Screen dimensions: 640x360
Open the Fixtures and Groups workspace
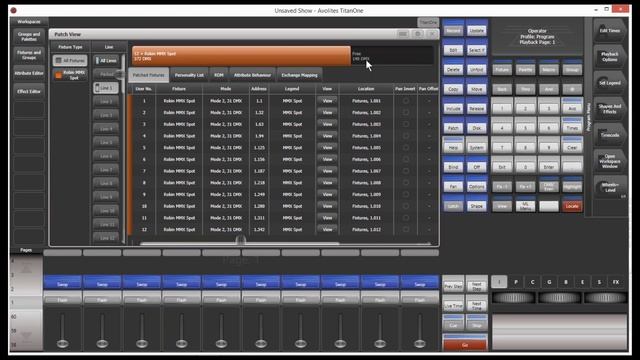coord(29,55)
